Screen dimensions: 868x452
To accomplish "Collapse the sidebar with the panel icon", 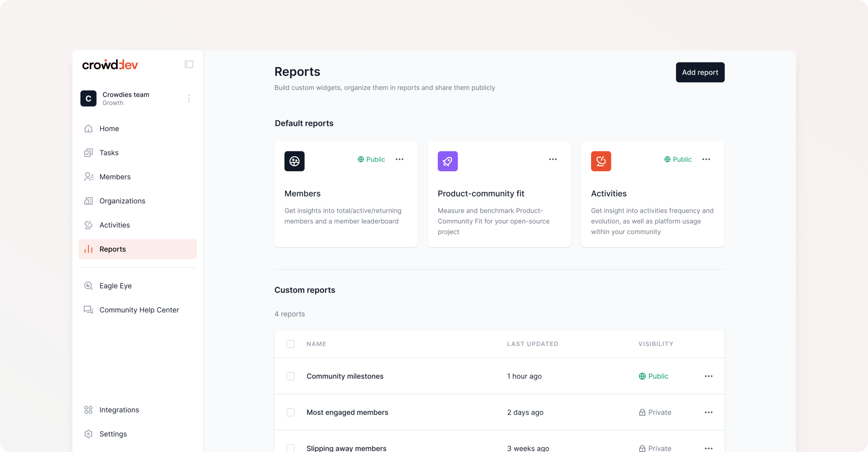I will coord(189,64).
